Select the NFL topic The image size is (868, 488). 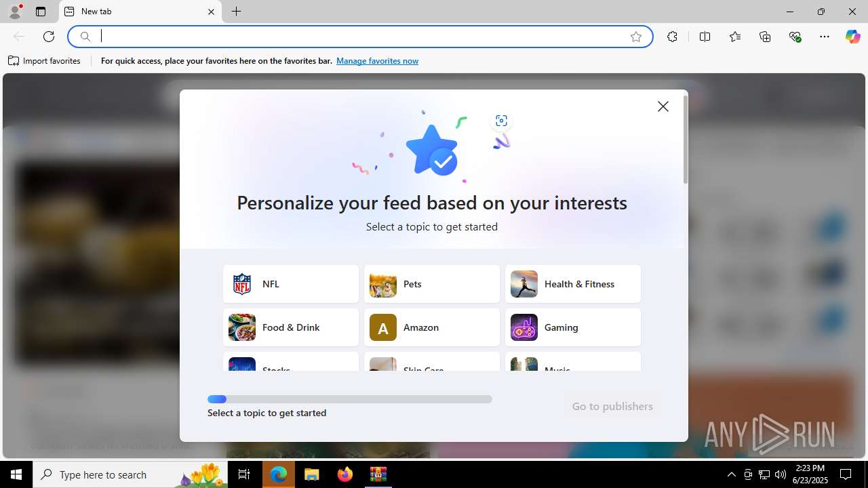[291, 284]
